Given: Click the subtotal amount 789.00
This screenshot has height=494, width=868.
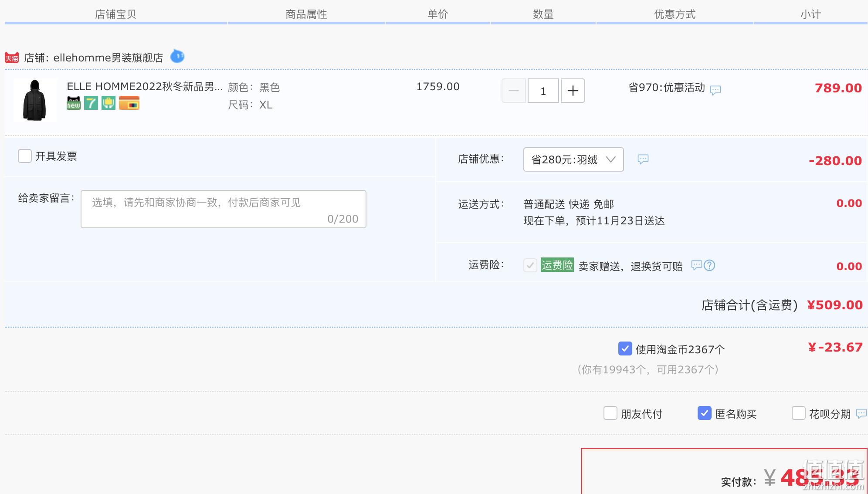Looking at the screenshot, I should 838,88.
